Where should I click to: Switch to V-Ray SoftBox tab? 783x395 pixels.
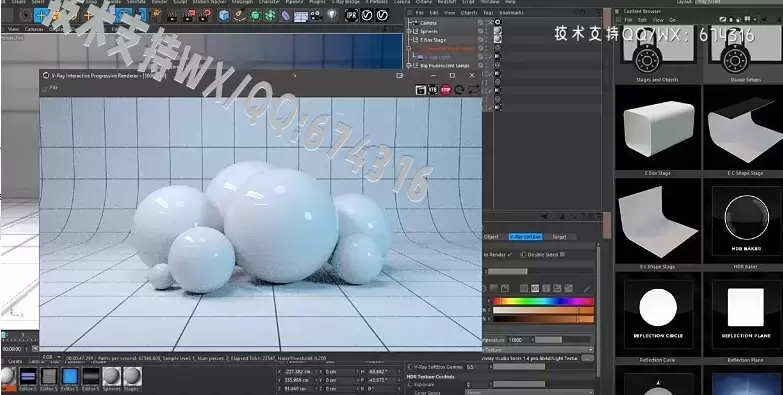[x=524, y=237]
